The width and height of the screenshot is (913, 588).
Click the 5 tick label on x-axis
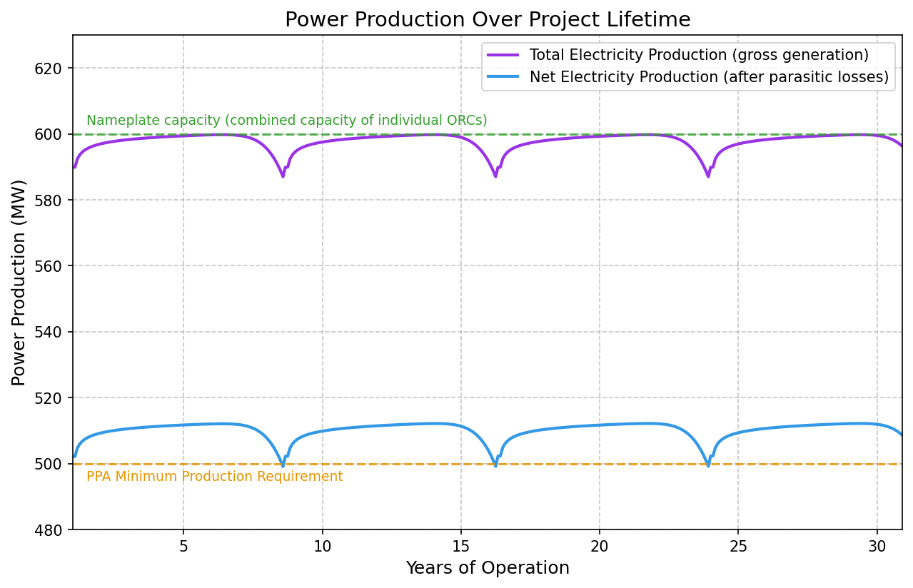[182, 544]
